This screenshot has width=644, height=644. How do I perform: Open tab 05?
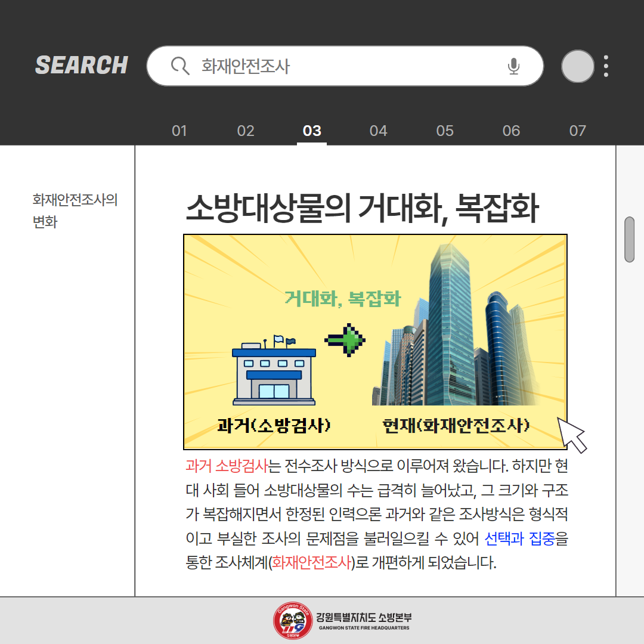point(445,131)
